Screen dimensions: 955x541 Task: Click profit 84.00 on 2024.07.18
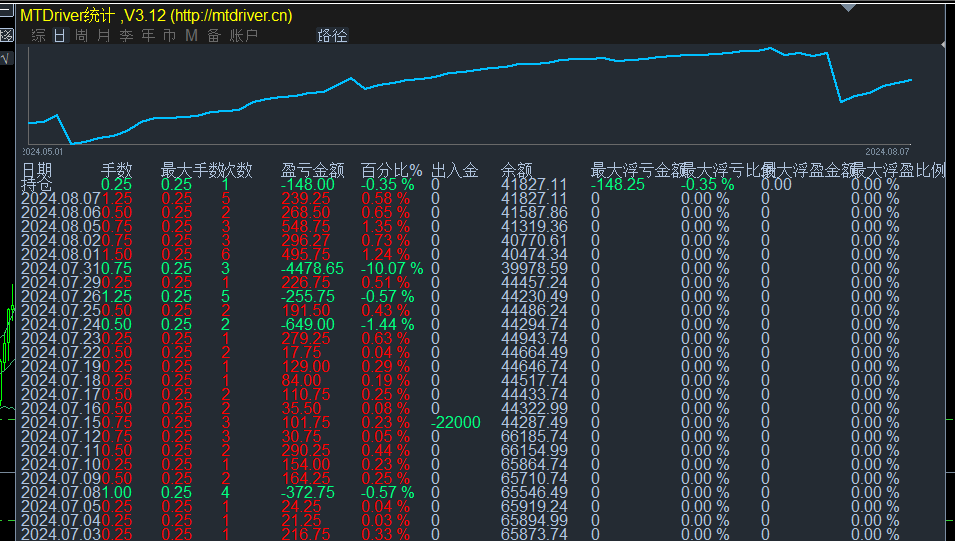301,381
